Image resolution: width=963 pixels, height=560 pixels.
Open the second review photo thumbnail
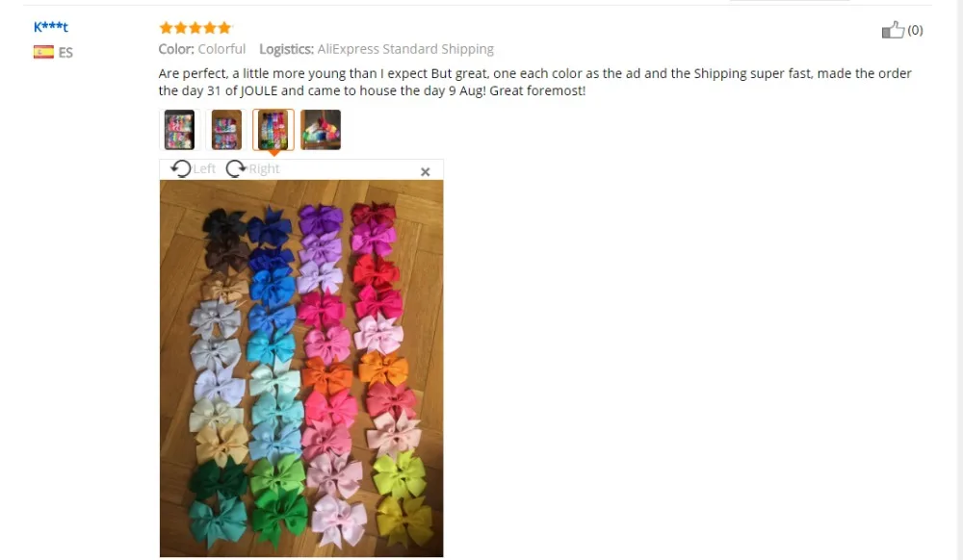tap(226, 130)
